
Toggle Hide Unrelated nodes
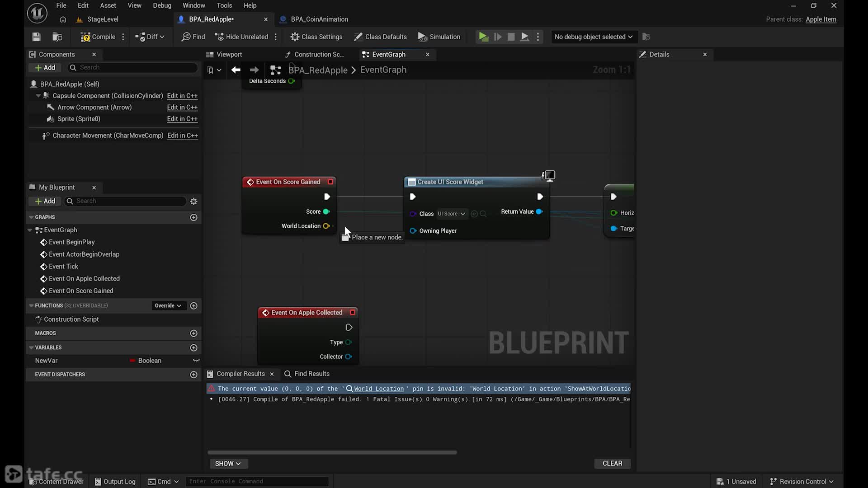click(x=241, y=37)
